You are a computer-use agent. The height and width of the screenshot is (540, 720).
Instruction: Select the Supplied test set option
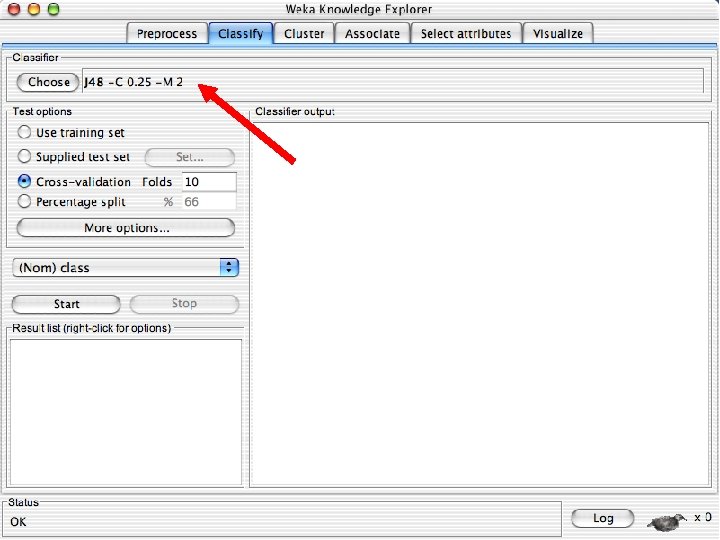[24, 156]
